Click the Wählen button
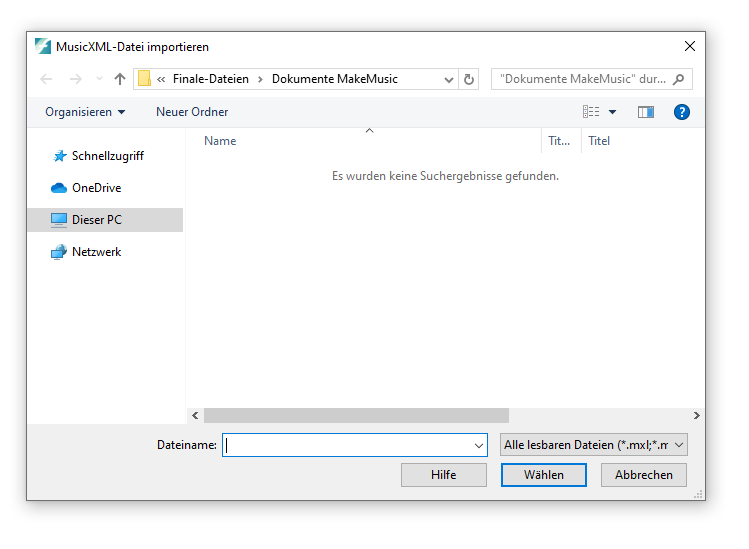The image size is (749, 549). (x=544, y=475)
